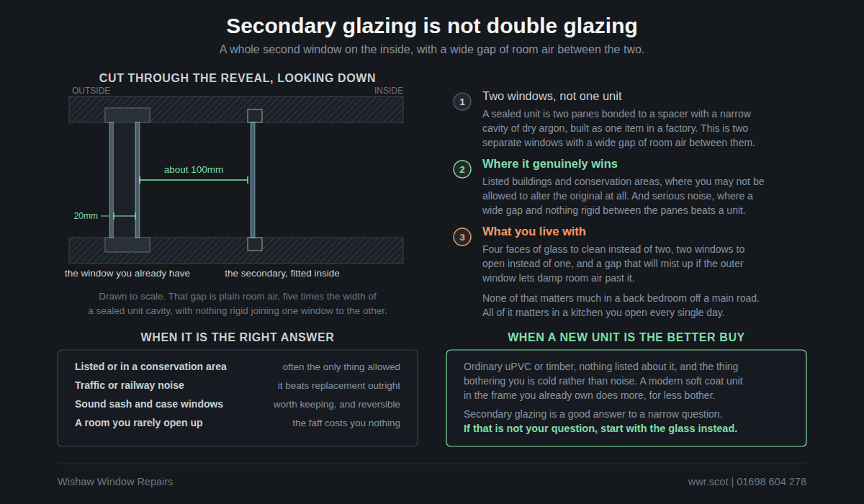This screenshot has height=504, width=864.
Task: Select the 'Two windows, not one unit' heading
Action: [x=552, y=96]
